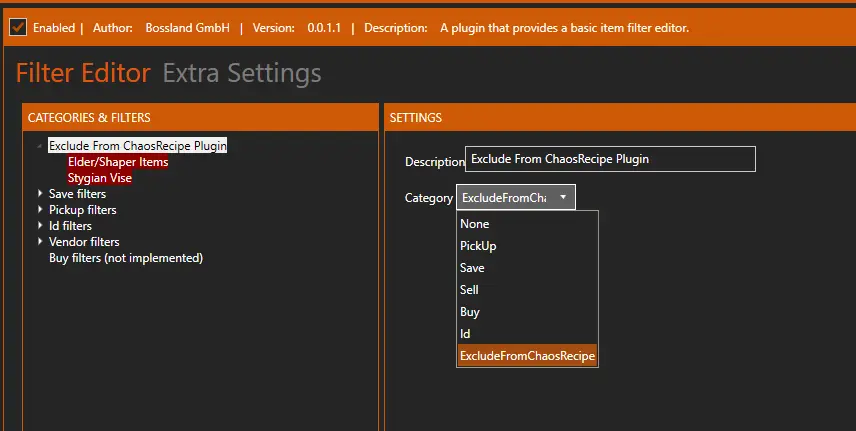Screen dimensions: 856x431
Task: Select the Elder/Shaper Items filter
Action: (118, 162)
